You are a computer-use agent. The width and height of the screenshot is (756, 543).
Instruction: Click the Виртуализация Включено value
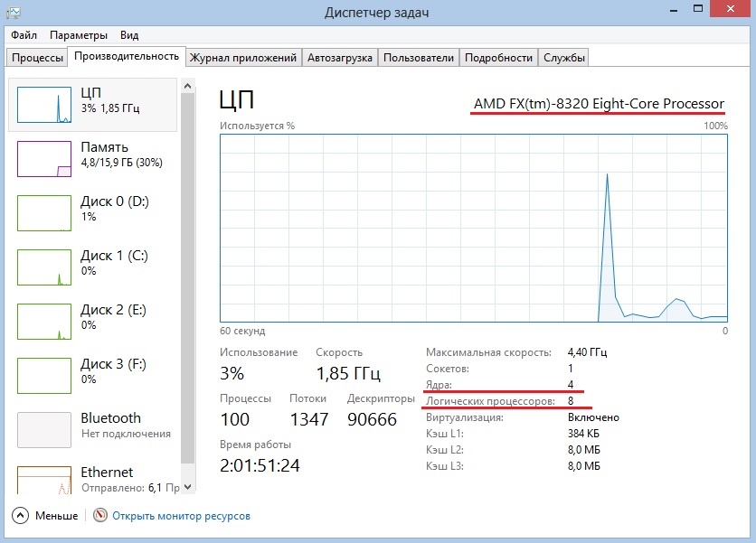tap(593, 417)
